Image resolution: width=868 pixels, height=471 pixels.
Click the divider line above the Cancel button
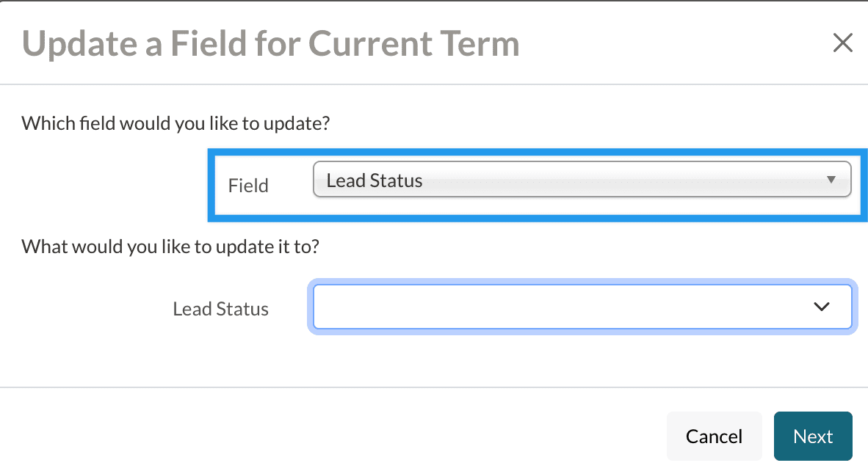click(x=433, y=387)
